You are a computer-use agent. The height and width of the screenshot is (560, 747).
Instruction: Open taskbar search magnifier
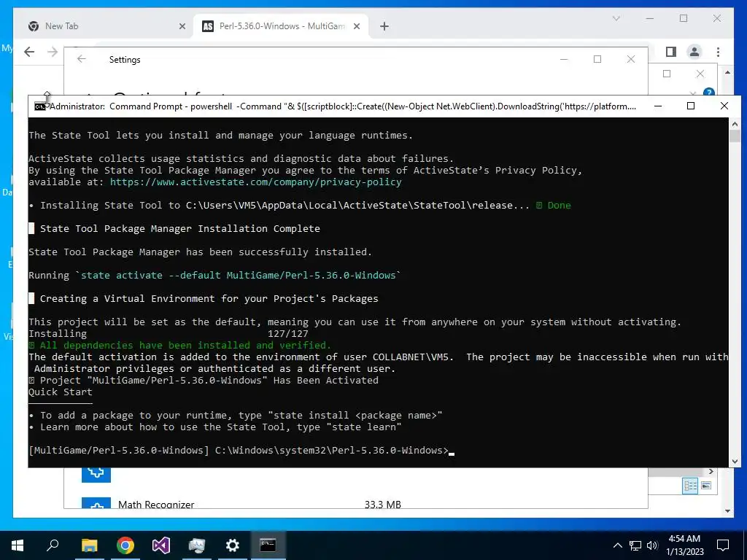pos(53,545)
